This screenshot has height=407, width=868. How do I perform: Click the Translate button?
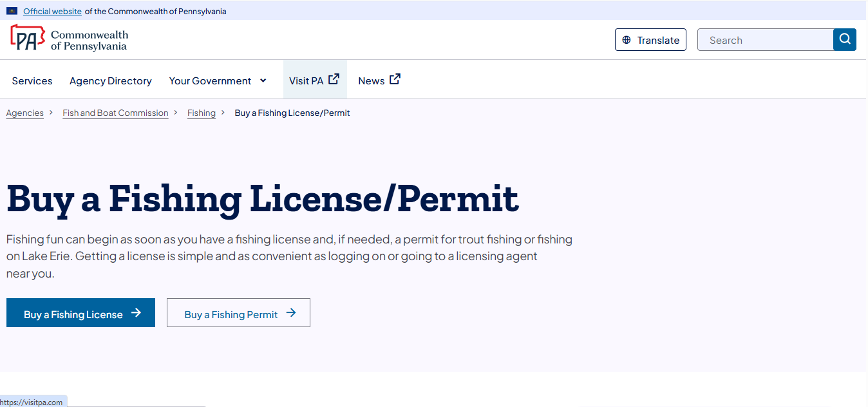(650, 40)
